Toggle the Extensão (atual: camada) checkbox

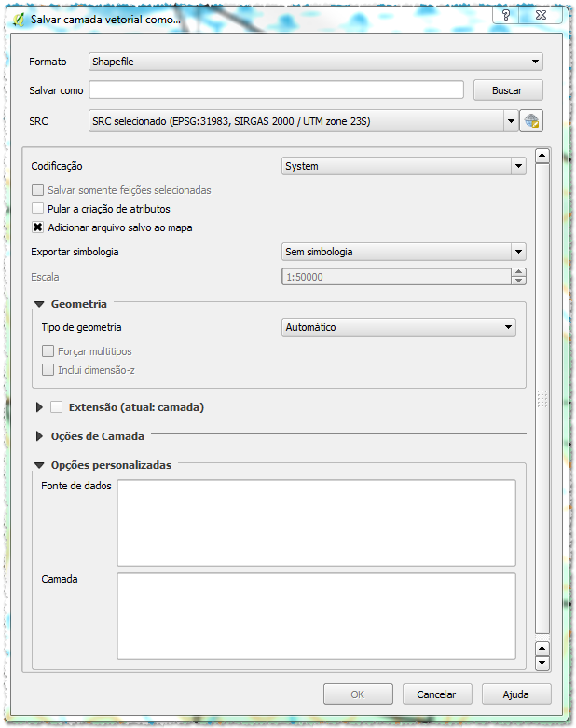point(57,407)
